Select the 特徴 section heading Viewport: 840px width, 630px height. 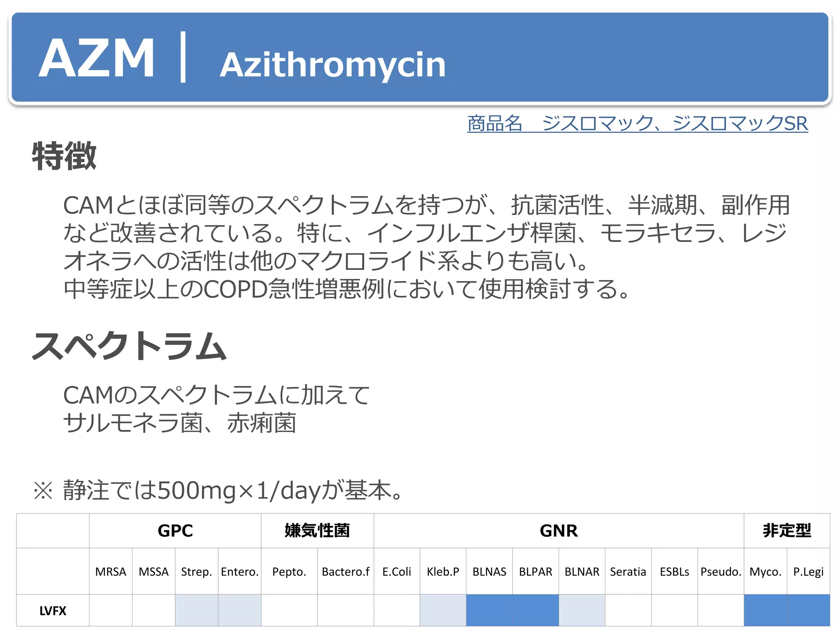pyautogui.click(x=64, y=156)
